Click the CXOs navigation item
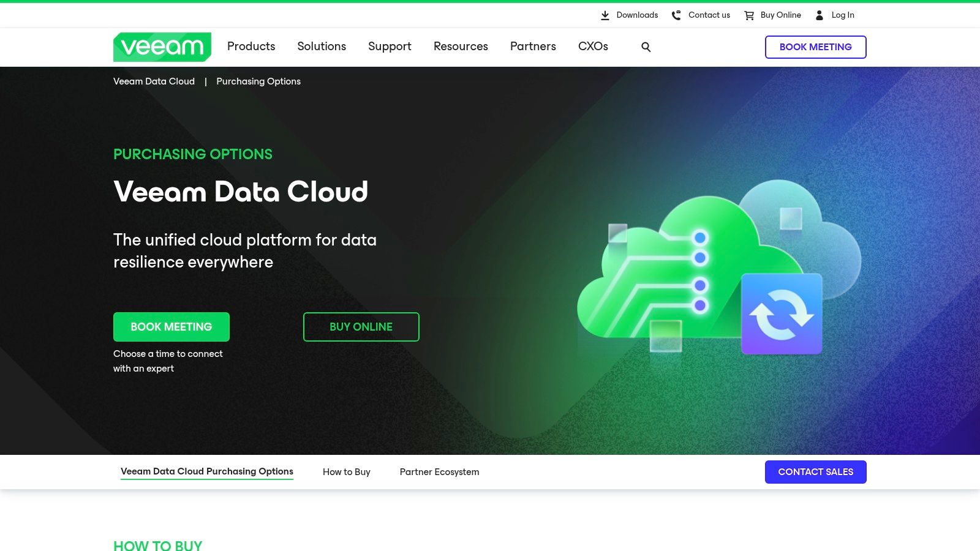Viewport: 980px width, 551px height. (593, 47)
